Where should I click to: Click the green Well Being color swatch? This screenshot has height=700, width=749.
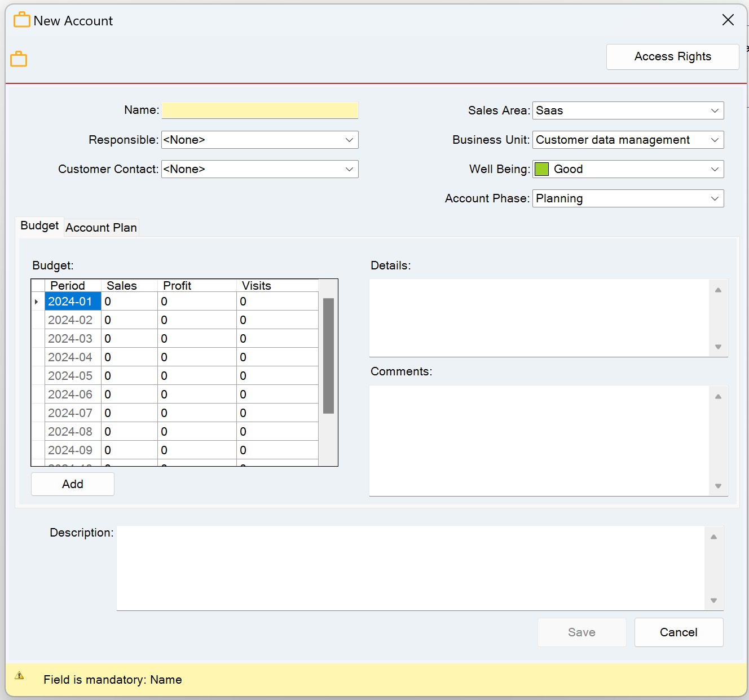point(541,169)
